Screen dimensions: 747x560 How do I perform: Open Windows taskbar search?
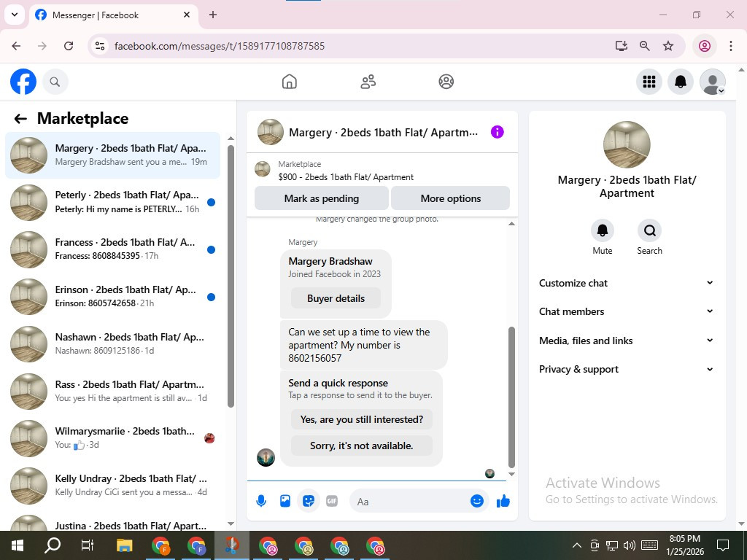click(53, 545)
